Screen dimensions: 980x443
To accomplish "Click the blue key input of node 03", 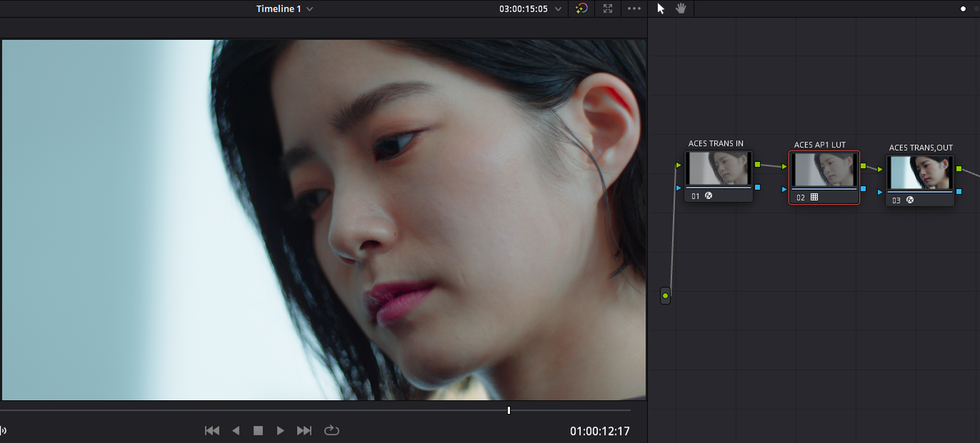I will coord(880,192).
